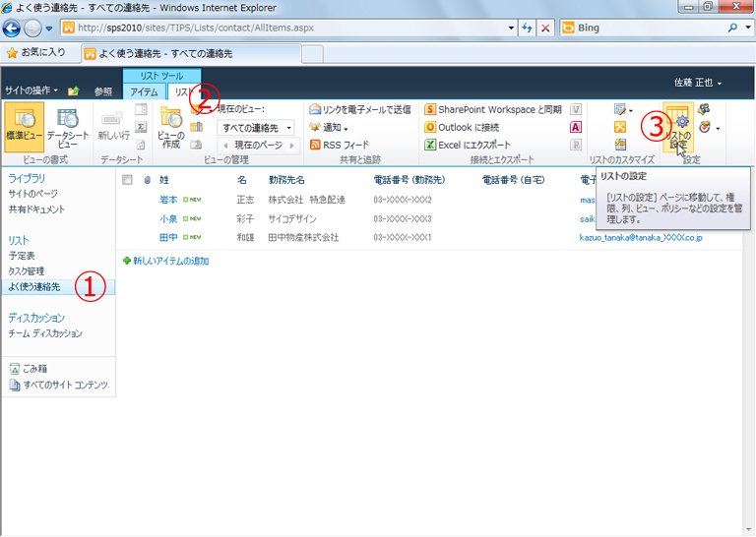Open チーム ディスカッション in sidebar
This screenshot has width=756, height=537.
[x=45, y=333]
